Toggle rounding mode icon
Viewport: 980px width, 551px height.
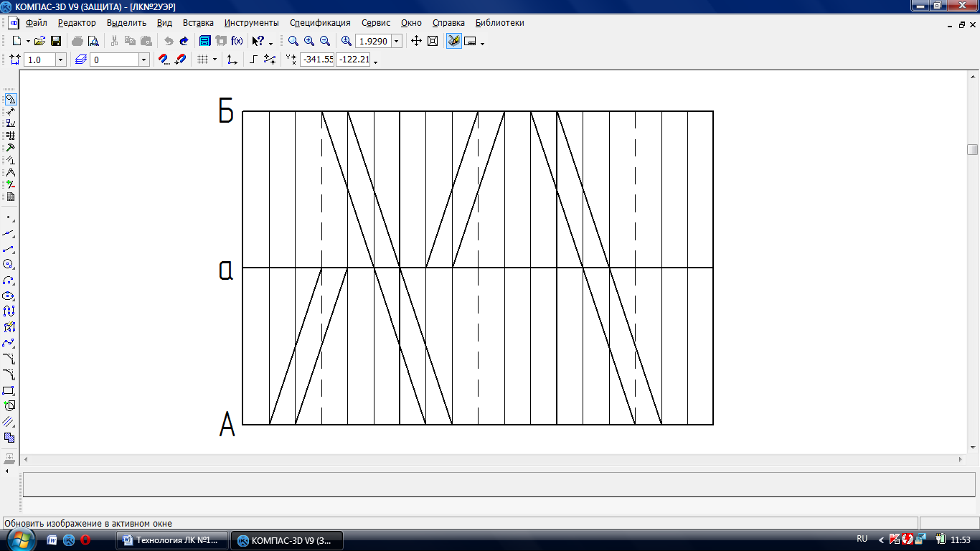[270, 60]
